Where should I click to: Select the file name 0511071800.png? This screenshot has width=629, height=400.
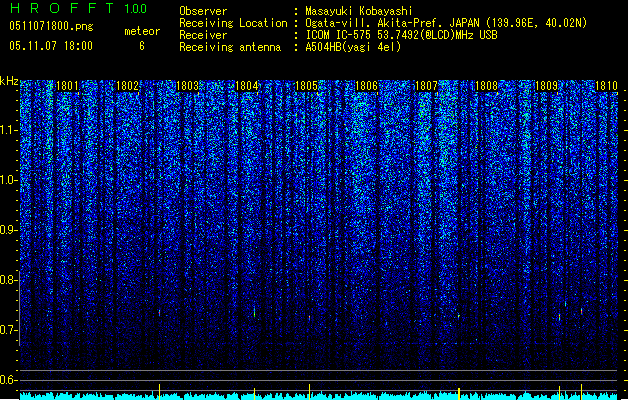click(x=51, y=27)
